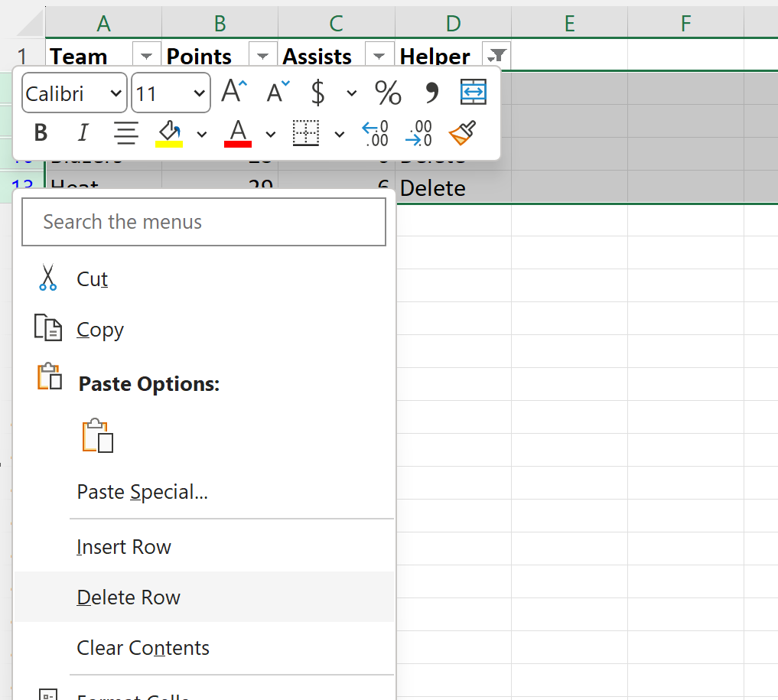Toggle Bold formatting

pyautogui.click(x=40, y=132)
